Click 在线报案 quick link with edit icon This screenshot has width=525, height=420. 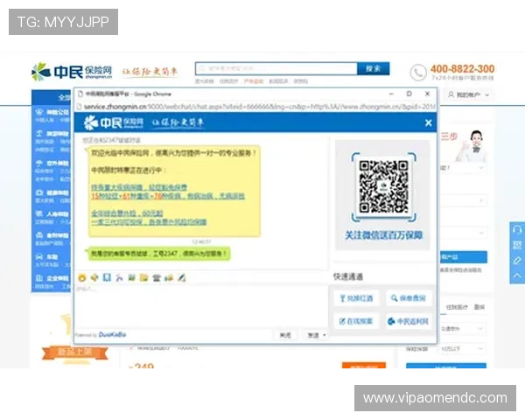pos(356,321)
